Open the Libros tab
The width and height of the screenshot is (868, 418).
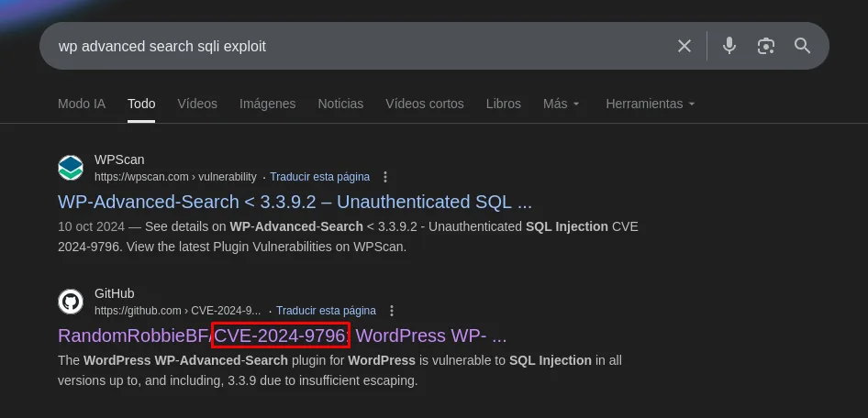point(503,104)
